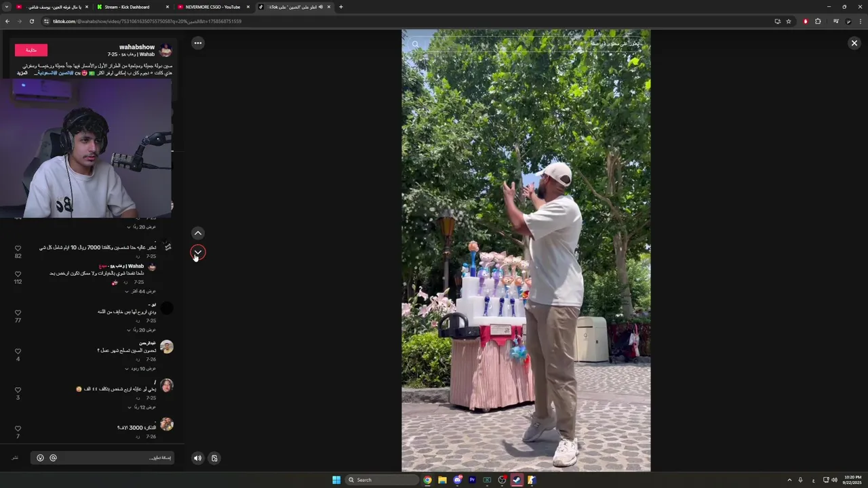The width and height of the screenshot is (868, 488).
Task: Reload the TikTok page
Action: [31, 21]
